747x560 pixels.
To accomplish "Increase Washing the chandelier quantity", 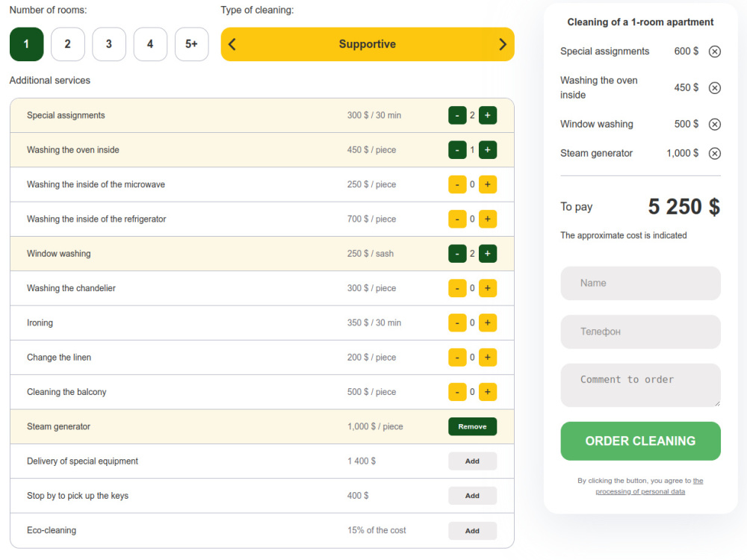I will tap(487, 288).
